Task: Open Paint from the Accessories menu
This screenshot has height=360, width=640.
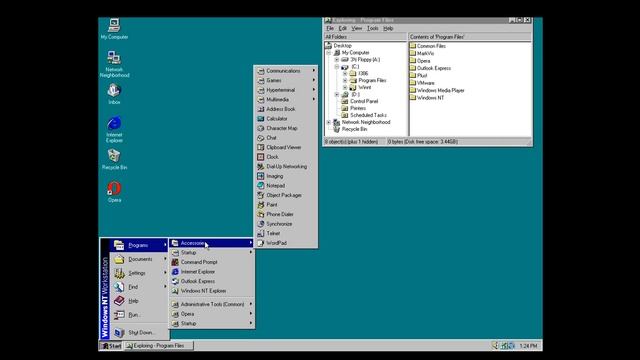Action: click(285, 204)
